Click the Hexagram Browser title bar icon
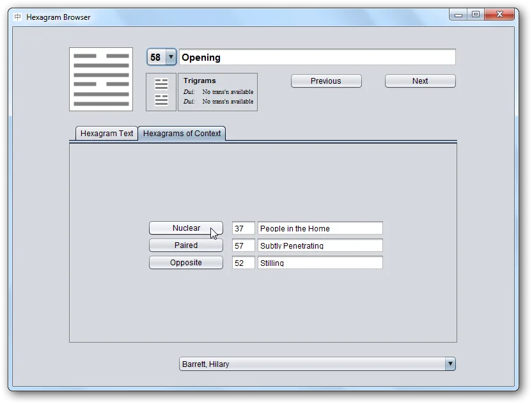Viewport: 532px width, 404px height. (x=18, y=17)
